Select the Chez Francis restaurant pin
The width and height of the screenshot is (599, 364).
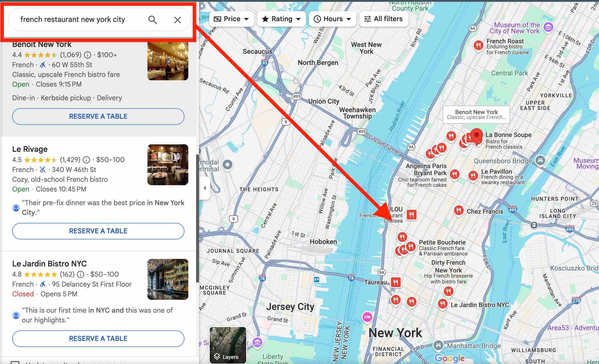click(459, 211)
